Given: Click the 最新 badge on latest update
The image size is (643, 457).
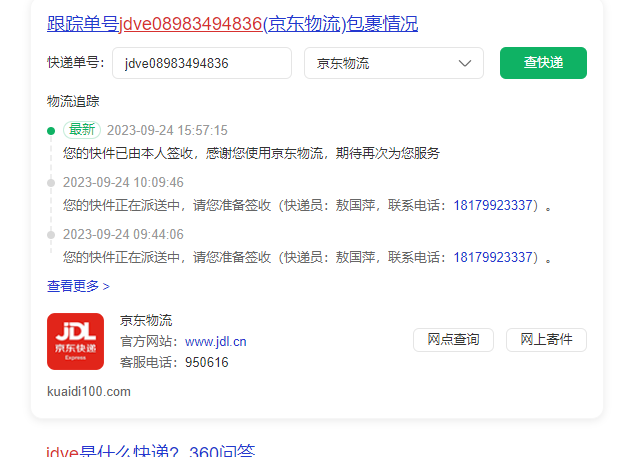Looking at the screenshot, I should (82, 130).
